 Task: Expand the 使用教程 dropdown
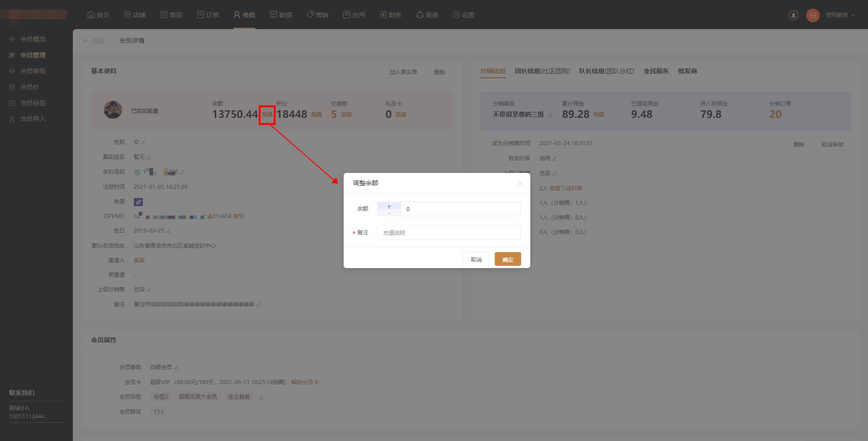840,15
